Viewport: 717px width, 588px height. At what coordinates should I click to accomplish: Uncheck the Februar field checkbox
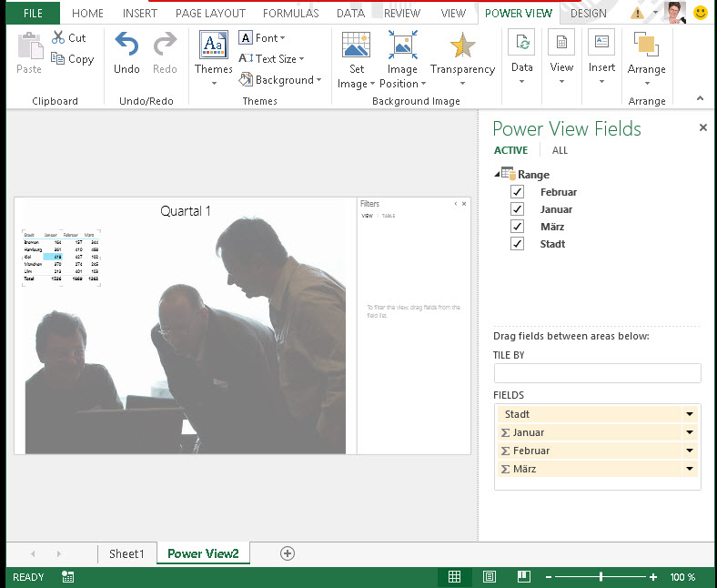[x=518, y=192]
